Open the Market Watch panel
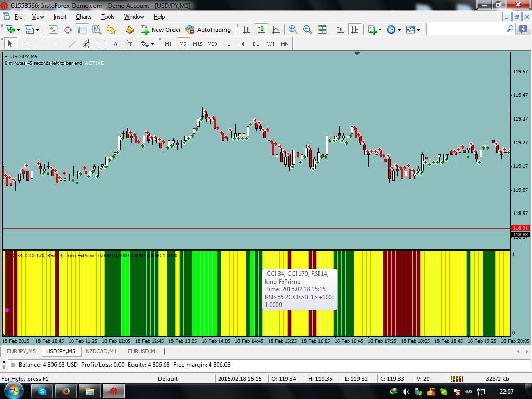Image resolution: width=532 pixels, height=399 pixels. point(53,30)
